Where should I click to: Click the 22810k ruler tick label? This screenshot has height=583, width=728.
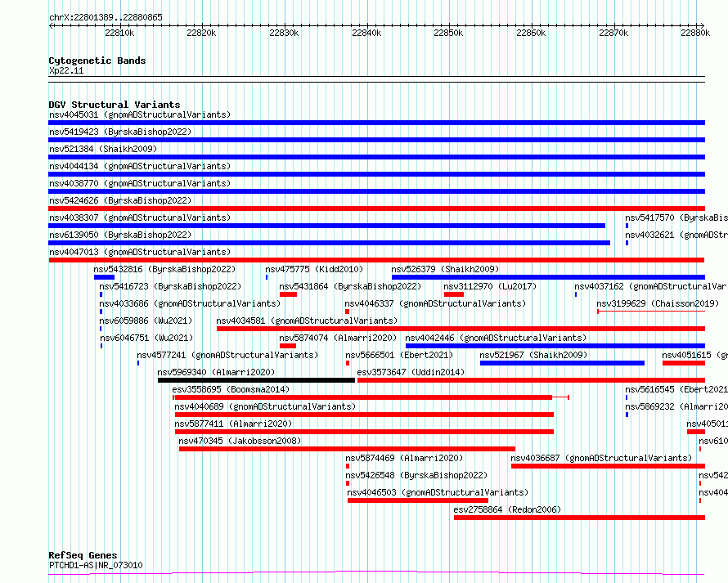pos(119,33)
